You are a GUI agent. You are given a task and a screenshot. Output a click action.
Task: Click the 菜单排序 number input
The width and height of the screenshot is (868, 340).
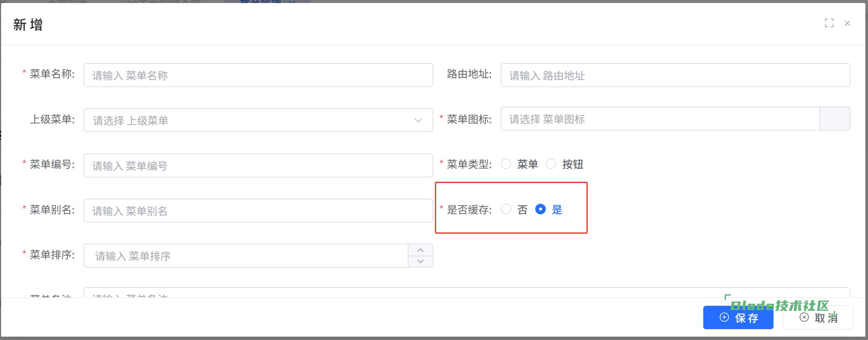point(246,256)
